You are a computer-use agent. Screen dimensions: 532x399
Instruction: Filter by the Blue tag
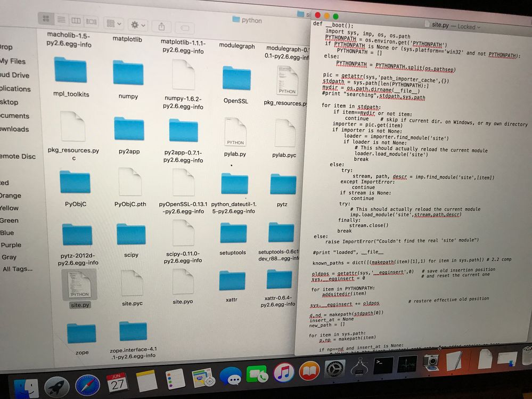pyautogui.click(x=7, y=233)
